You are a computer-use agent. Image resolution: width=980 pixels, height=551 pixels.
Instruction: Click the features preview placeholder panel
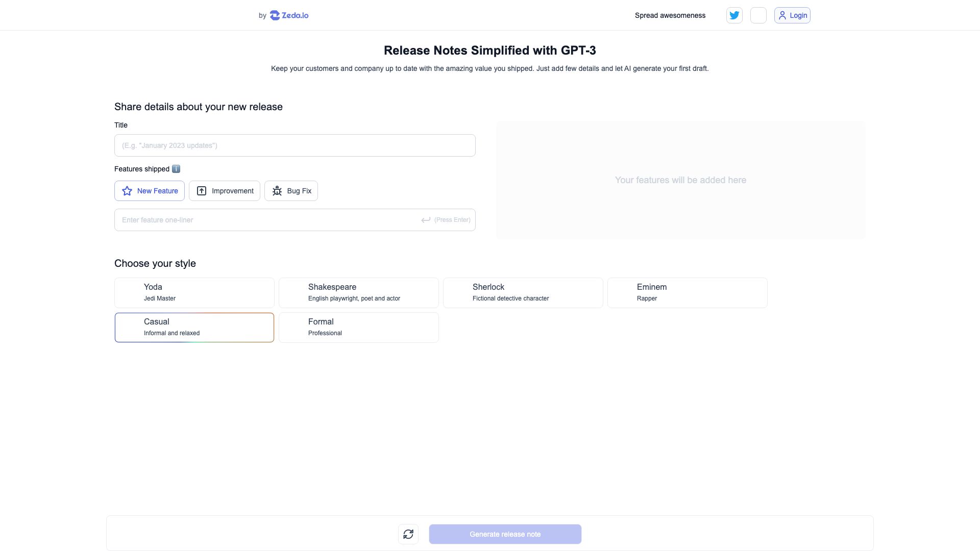(x=681, y=180)
